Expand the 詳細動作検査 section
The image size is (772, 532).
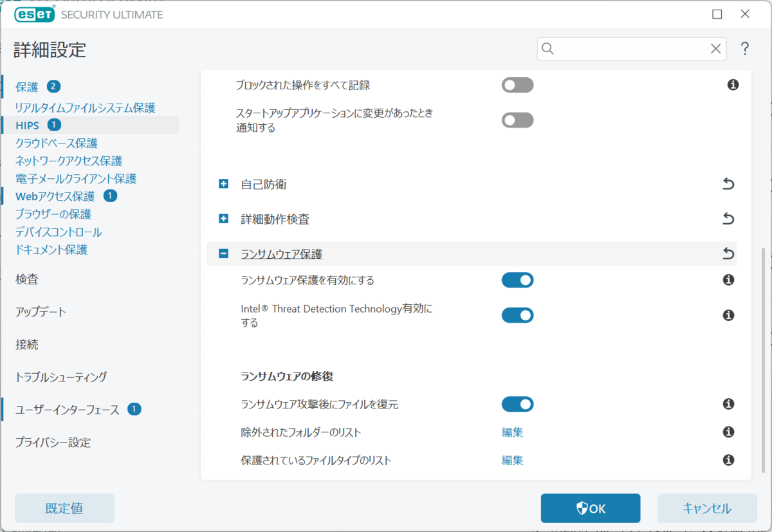pyautogui.click(x=224, y=219)
